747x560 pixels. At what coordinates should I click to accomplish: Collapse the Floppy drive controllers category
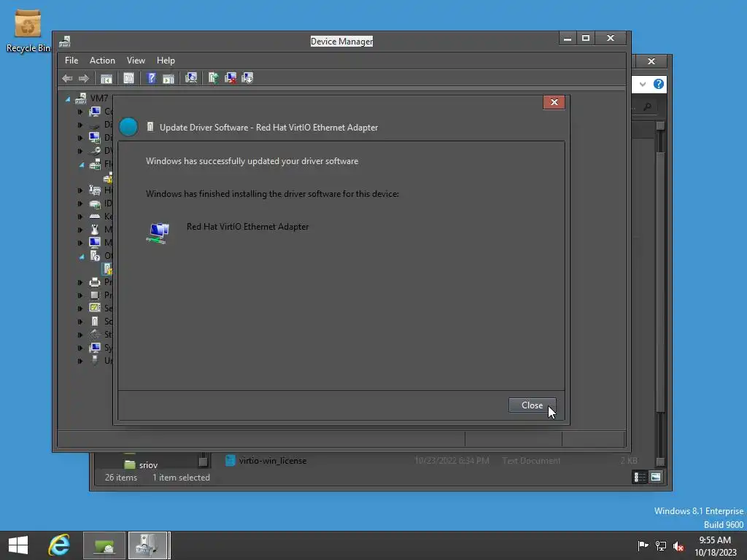[x=82, y=165]
